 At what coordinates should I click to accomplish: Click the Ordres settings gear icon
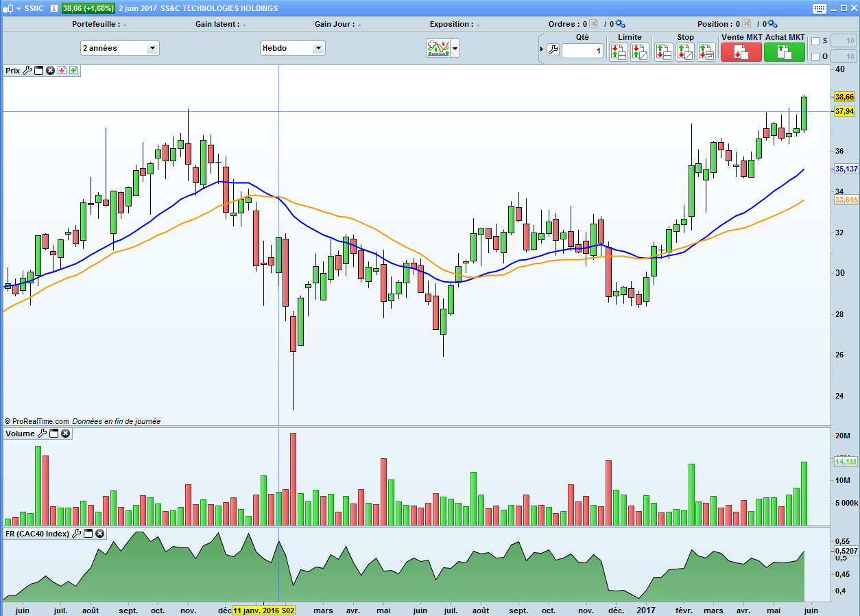(x=620, y=24)
